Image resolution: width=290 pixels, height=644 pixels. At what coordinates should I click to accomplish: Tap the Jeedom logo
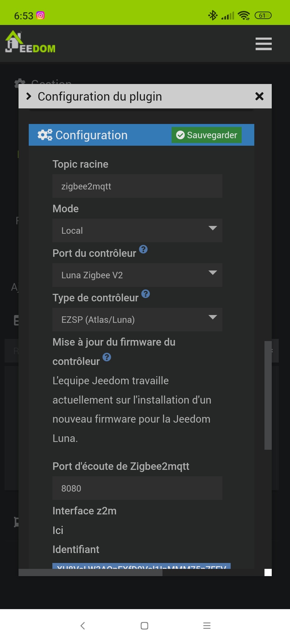click(x=30, y=42)
